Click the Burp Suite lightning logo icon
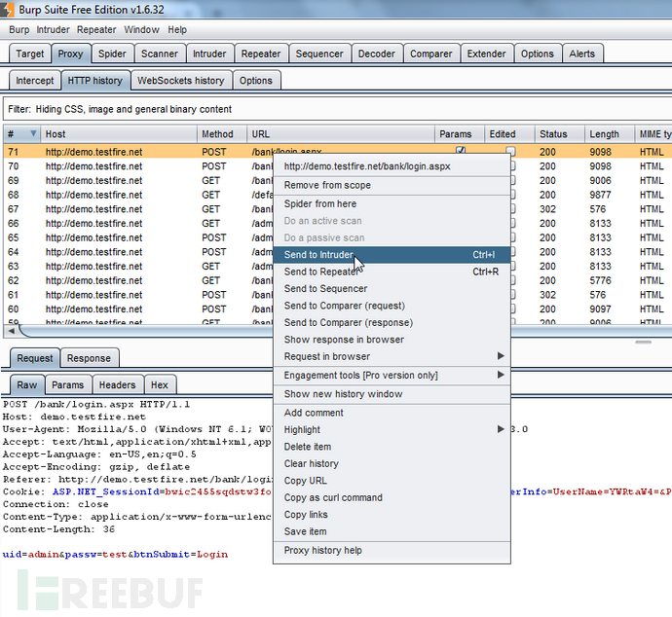This screenshot has height=617, width=672. [x=7, y=10]
